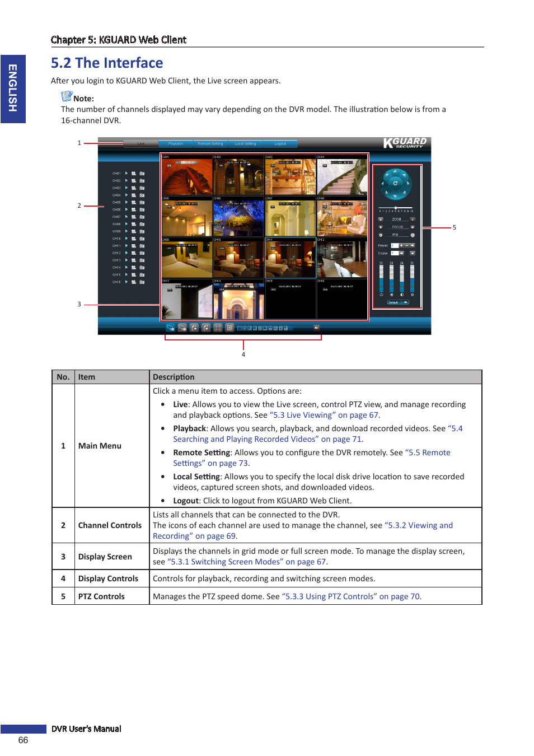Go to preset with the arrow button
The height and width of the screenshot is (756, 534).
click(413, 245)
